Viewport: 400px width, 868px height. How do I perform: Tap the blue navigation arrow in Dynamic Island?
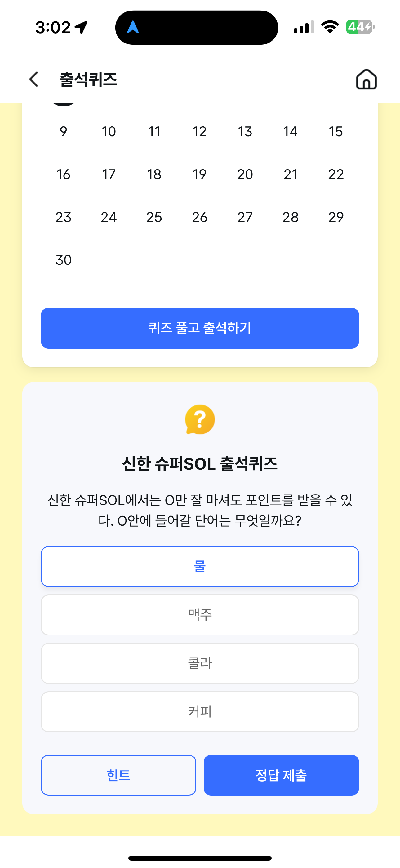(133, 27)
